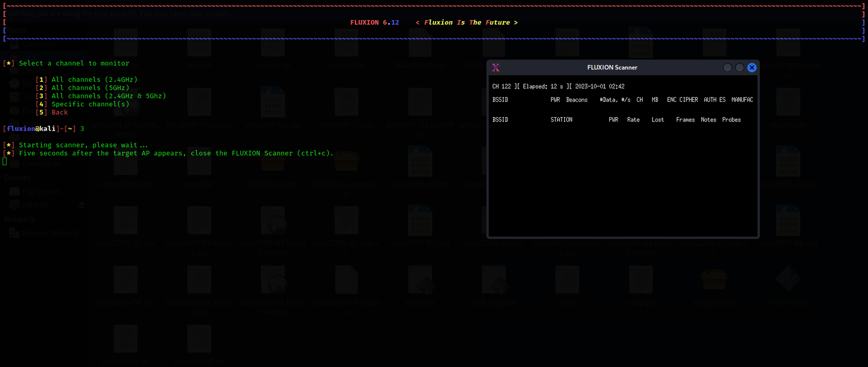Image resolution: width=868 pixels, height=367 pixels.
Task: Click the 2023-10-01 02:42 timestamp
Action: 599,87
